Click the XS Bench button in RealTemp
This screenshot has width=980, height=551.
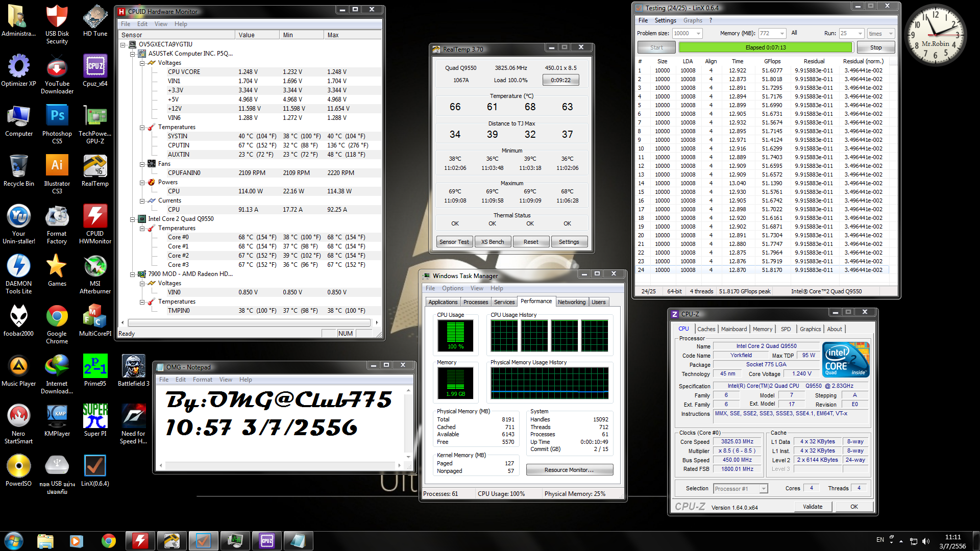click(x=492, y=242)
